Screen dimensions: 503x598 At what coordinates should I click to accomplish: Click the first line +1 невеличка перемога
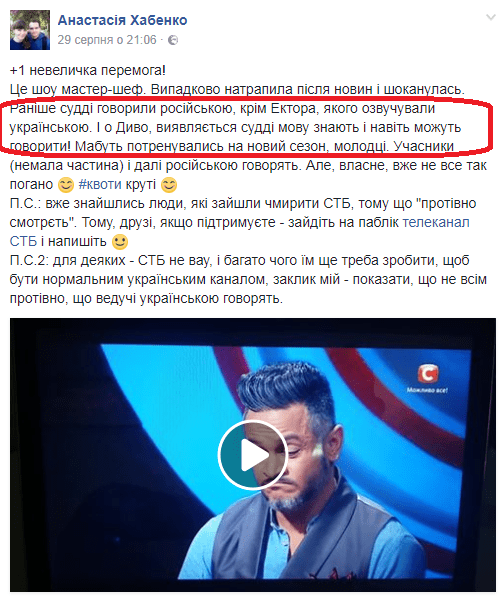(x=88, y=70)
